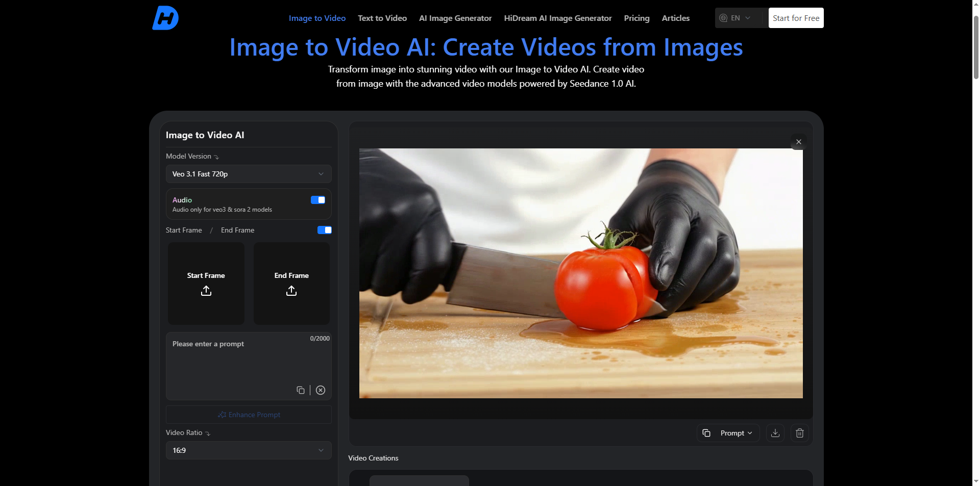Viewport: 980px width, 486px height.
Task: Copy the prompt using the copy icon in prompt box
Action: point(301,390)
